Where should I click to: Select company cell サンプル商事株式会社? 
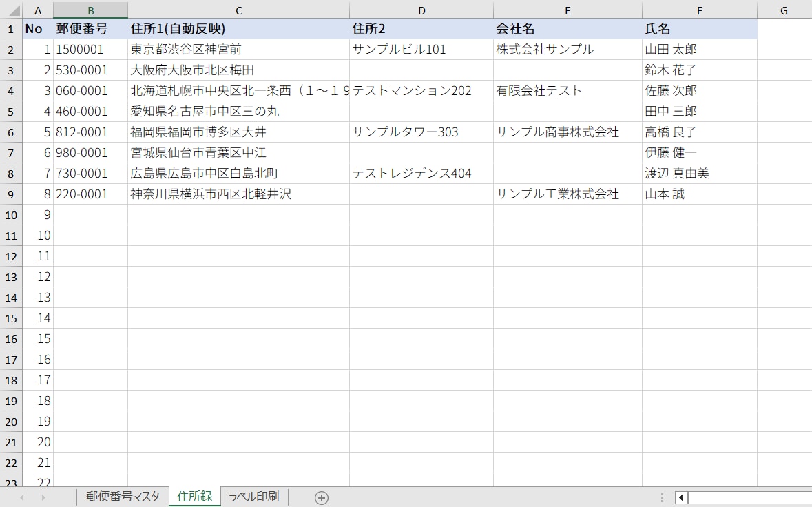click(568, 132)
